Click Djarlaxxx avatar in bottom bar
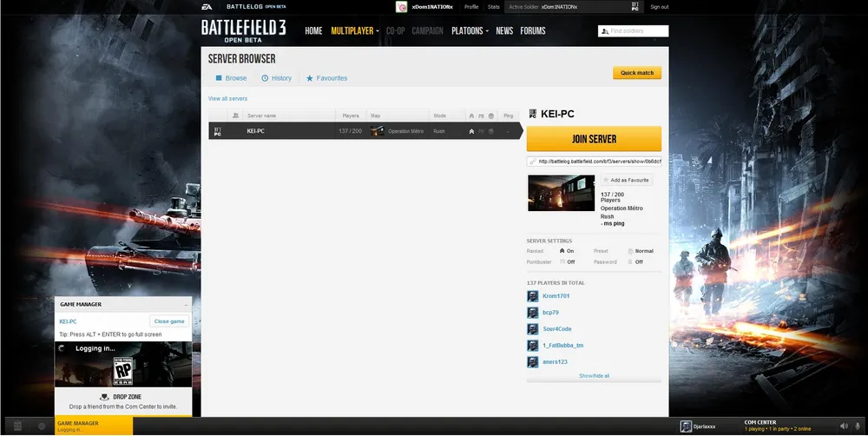Image resolution: width=868 pixels, height=436 pixels. pyautogui.click(x=686, y=426)
